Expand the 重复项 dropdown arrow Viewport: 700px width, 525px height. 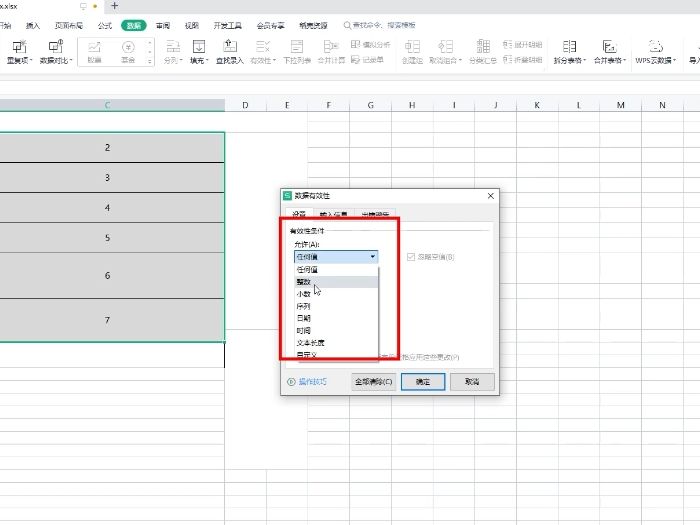[x=31, y=60]
